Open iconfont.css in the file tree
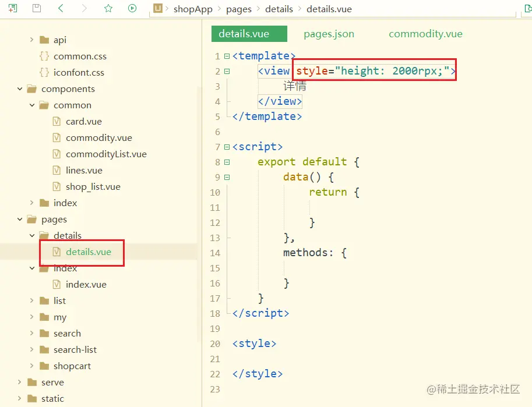The height and width of the screenshot is (407, 532). click(x=79, y=73)
